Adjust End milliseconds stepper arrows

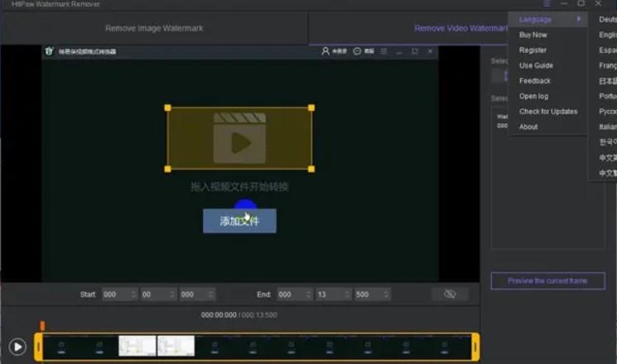tap(386, 295)
